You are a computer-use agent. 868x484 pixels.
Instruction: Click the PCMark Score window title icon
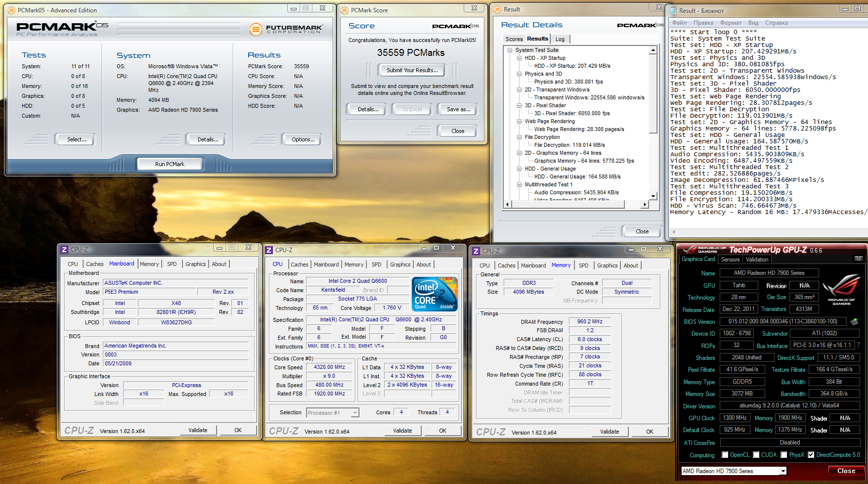click(345, 10)
